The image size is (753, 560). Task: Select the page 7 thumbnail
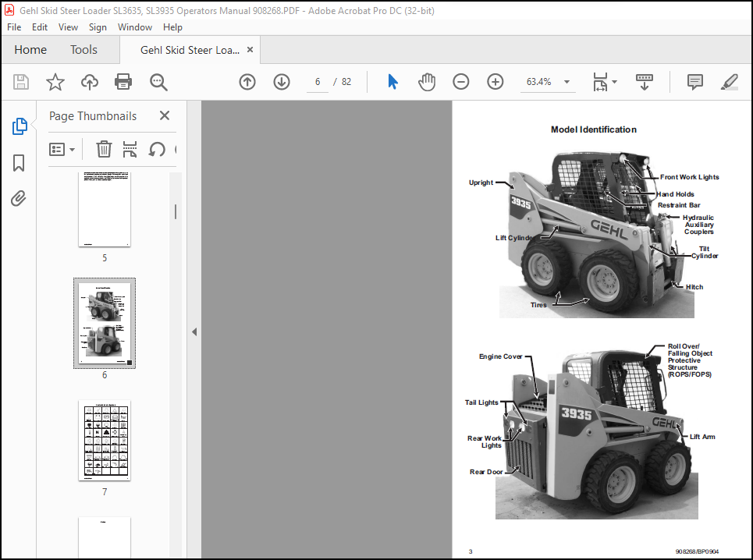105,440
